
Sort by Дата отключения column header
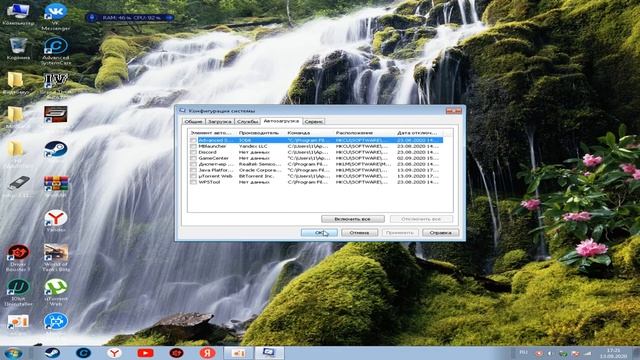click(x=419, y=133)
